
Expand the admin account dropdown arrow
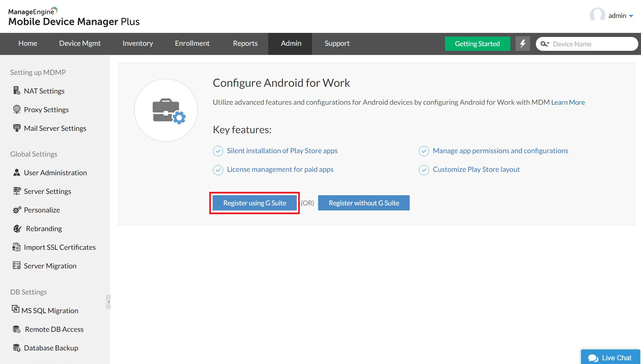(631, 16)
